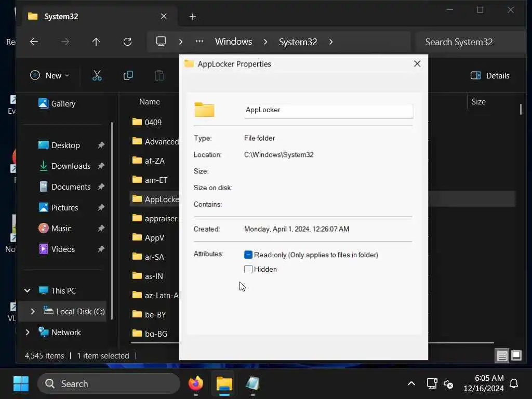
Task: Click the taskbar Search box
Action: pyautogui.click(x=109, y=384)
